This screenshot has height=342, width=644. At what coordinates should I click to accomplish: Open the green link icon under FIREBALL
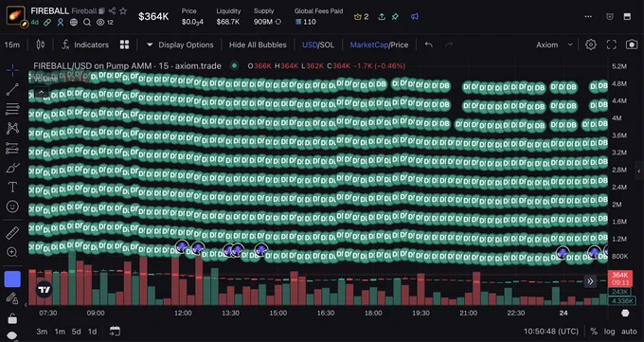coord(47,23)
